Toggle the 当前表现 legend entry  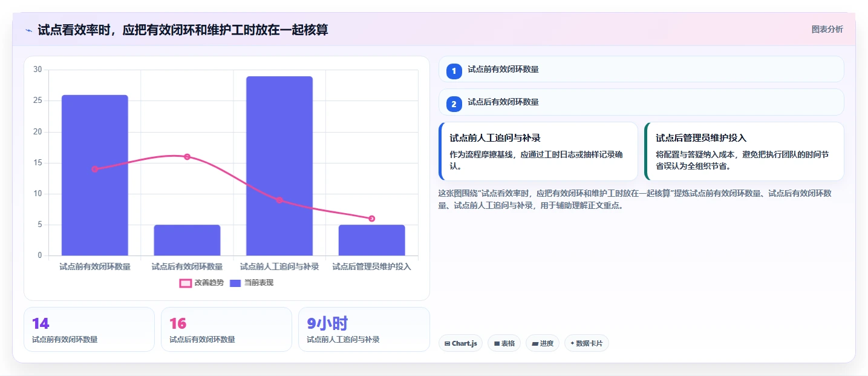252,283
